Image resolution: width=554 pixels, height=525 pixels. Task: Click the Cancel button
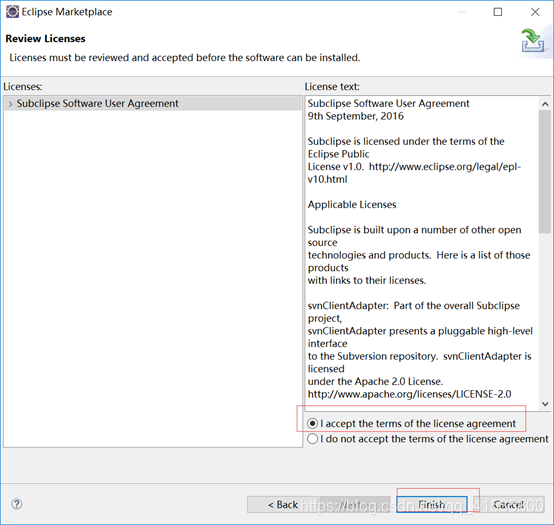tap(509, 505)
